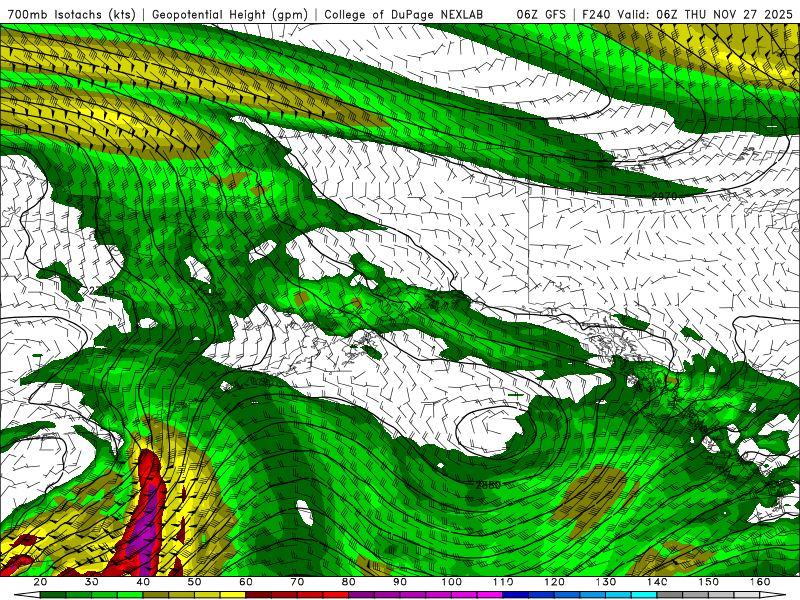Click the 2760 height contour label
800x600 pixels.
102,291
